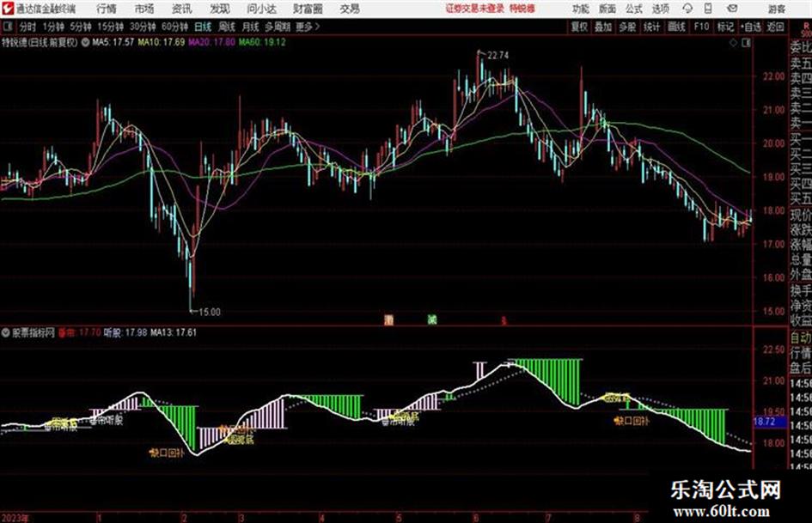This screenshot has width=812, height=523.
Task: Switch to the 60分钟 period tab
Action: (175, 27)
